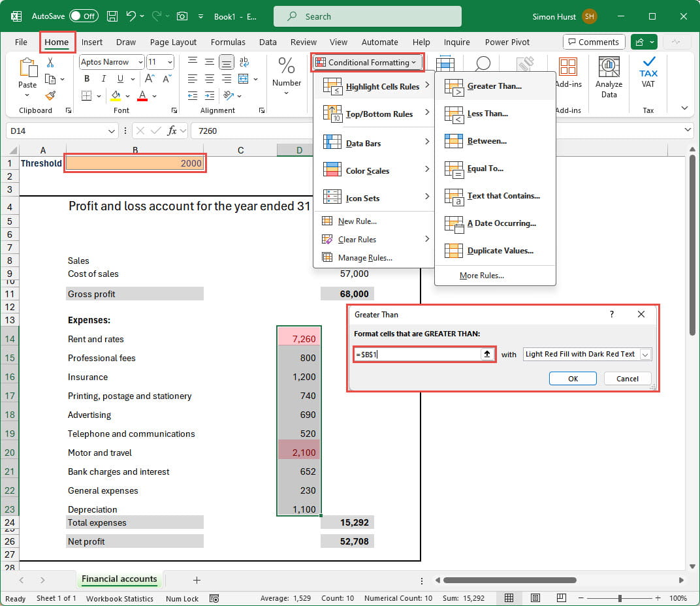Image resolution: width=700 pixels, height=606 pixels.
Task: Click the Greater Than value input field
Action: click(418, 354)
